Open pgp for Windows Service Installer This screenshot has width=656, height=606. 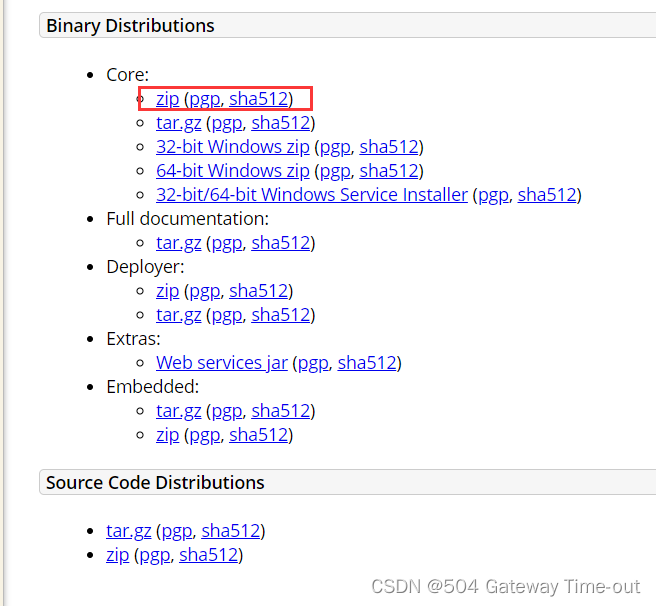point(493,195)
